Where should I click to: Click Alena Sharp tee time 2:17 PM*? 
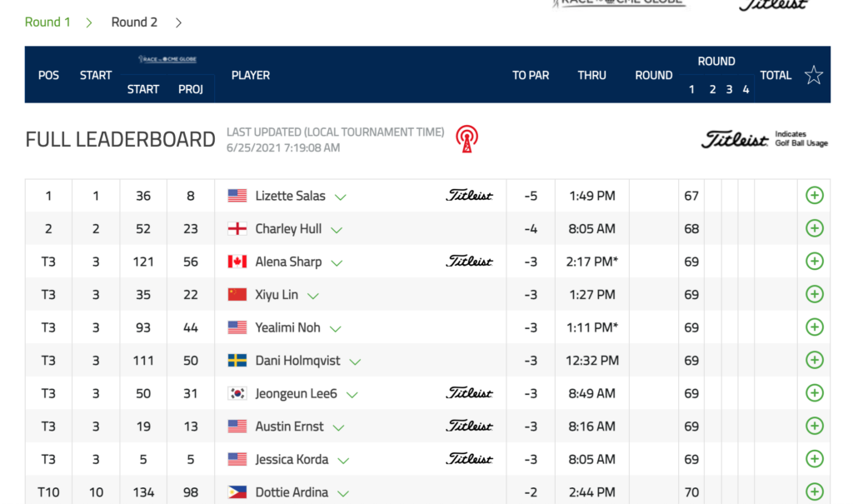pos(592,262)
